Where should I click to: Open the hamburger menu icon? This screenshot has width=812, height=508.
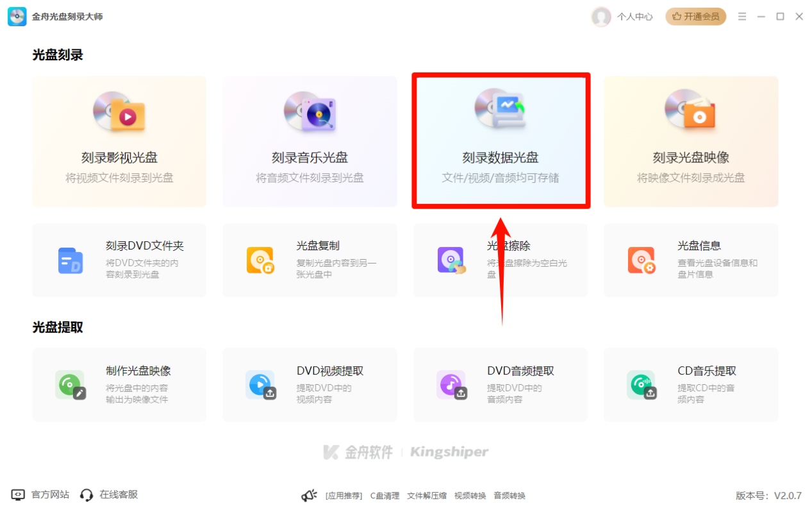coord(742,17)
